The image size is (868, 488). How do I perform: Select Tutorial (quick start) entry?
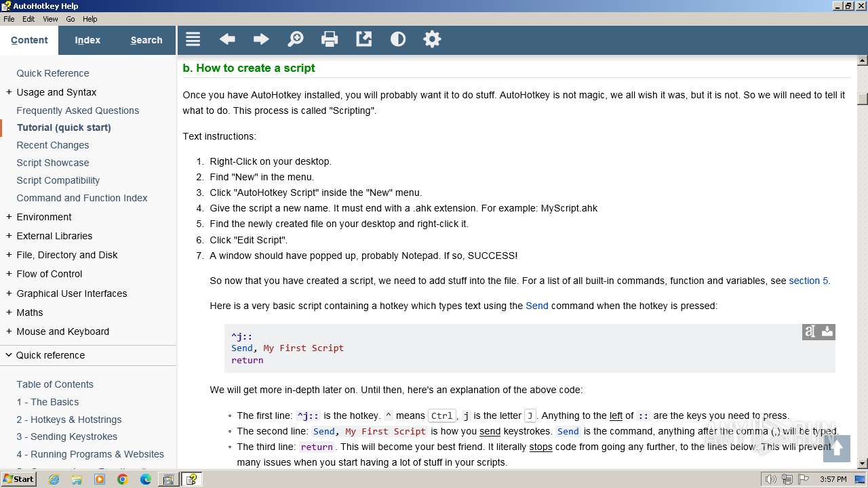[64, 127]
